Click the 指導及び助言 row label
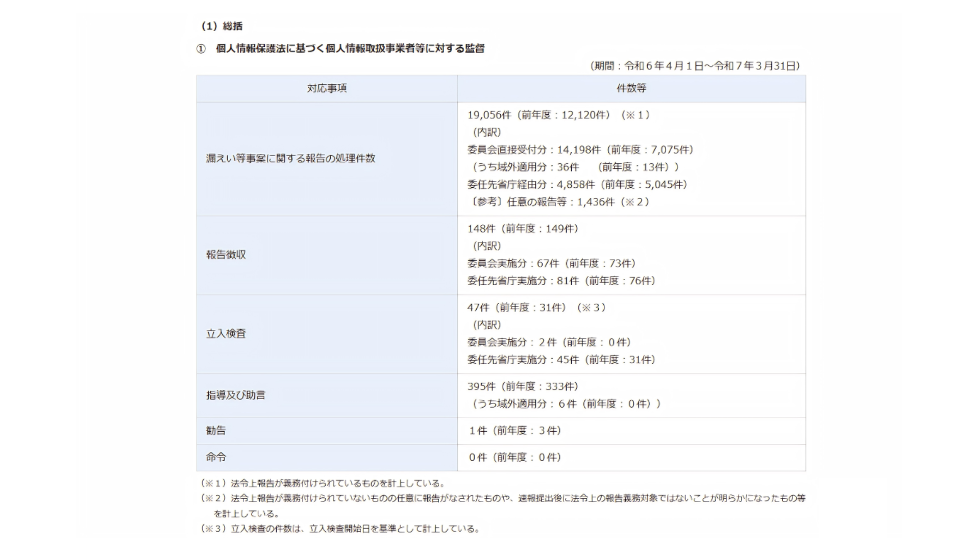Viewport: 980px width, 551px height. coord(236,395)
